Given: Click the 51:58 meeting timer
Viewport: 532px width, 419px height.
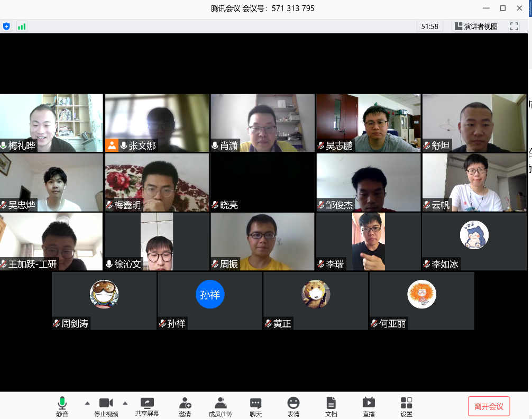Looking at the screenshot, I should click(429, 26).
